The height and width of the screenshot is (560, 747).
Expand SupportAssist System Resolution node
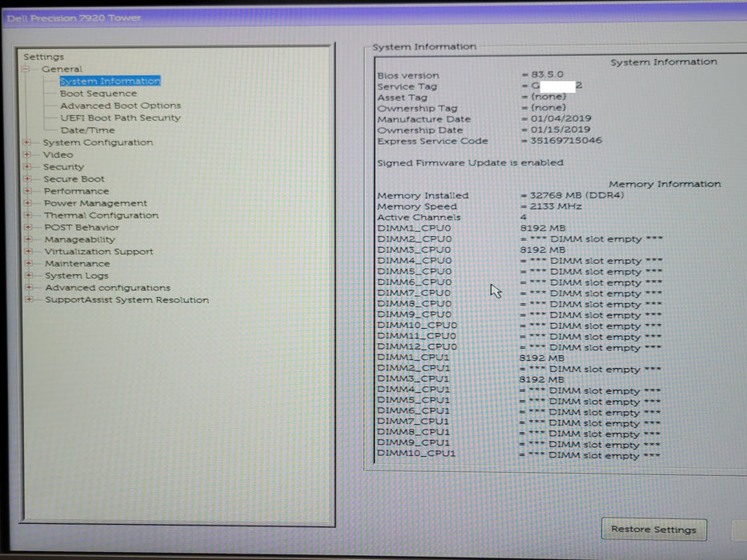coord(29,299)
